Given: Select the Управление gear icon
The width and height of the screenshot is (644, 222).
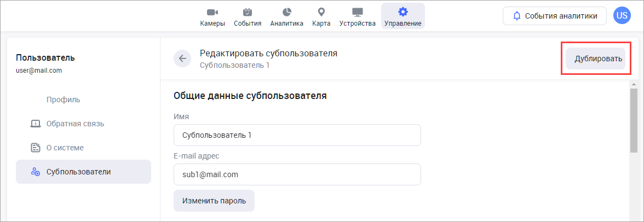Looking at the screenshot, I should point(403,13).
